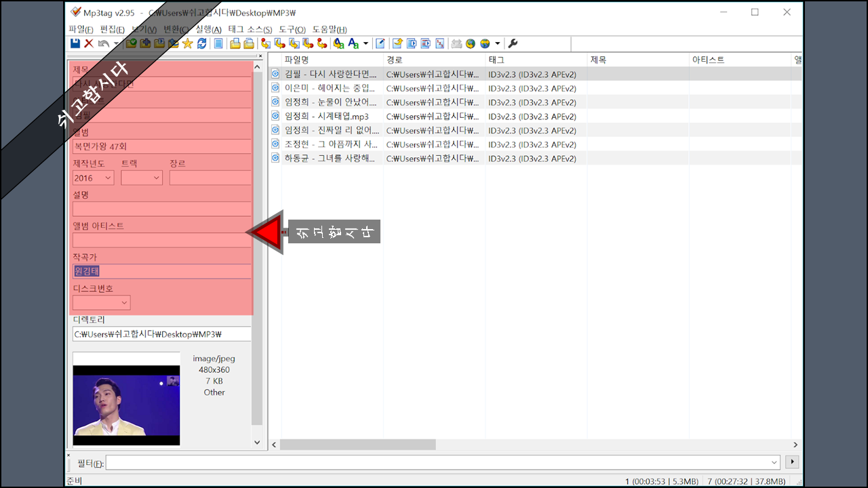Refresh the file list

coord(201,43)
